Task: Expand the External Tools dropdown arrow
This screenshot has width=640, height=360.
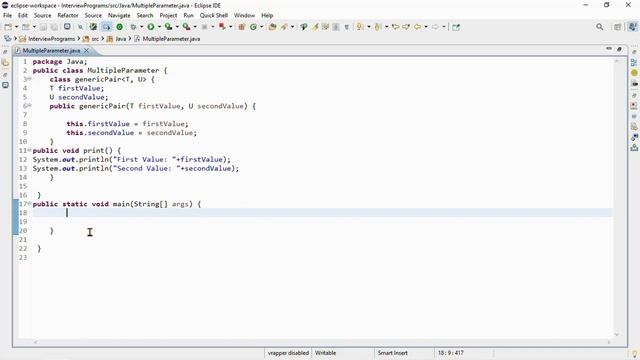Action: [195, 27]
